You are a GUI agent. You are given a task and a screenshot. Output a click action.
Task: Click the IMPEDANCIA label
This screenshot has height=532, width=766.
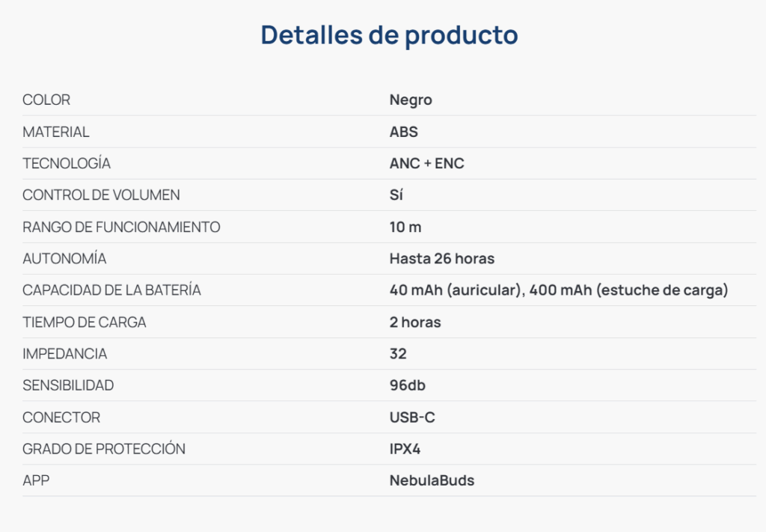click(65, 354)
